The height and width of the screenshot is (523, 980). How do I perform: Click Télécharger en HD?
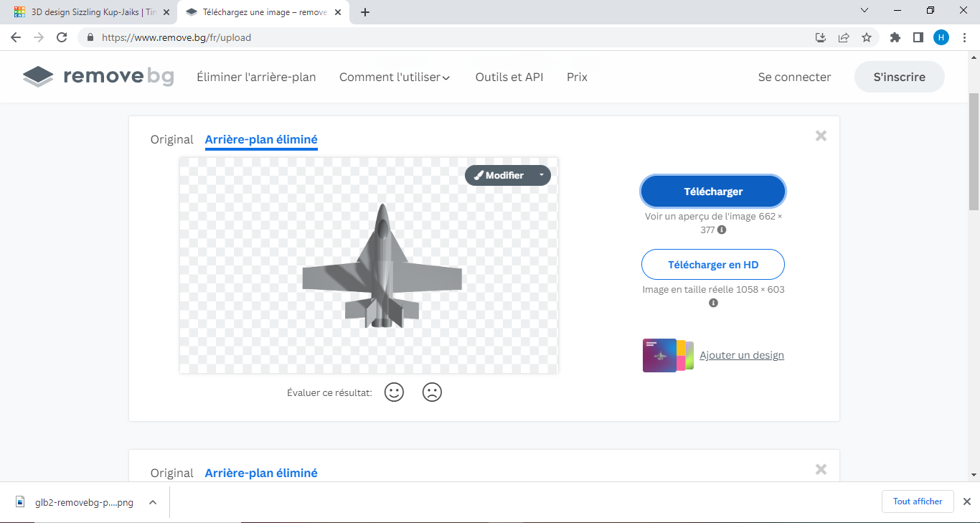(x=713, y=265)
